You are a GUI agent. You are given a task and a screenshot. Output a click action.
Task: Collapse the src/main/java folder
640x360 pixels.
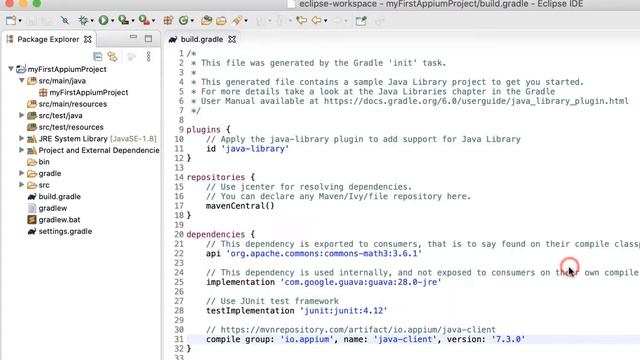tap(22, 80)
